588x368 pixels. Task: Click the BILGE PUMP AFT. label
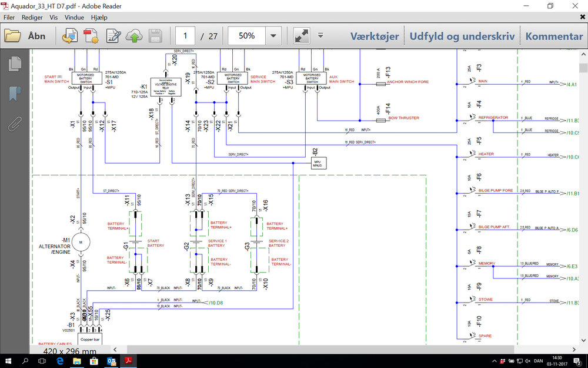(x=495, y=227)
